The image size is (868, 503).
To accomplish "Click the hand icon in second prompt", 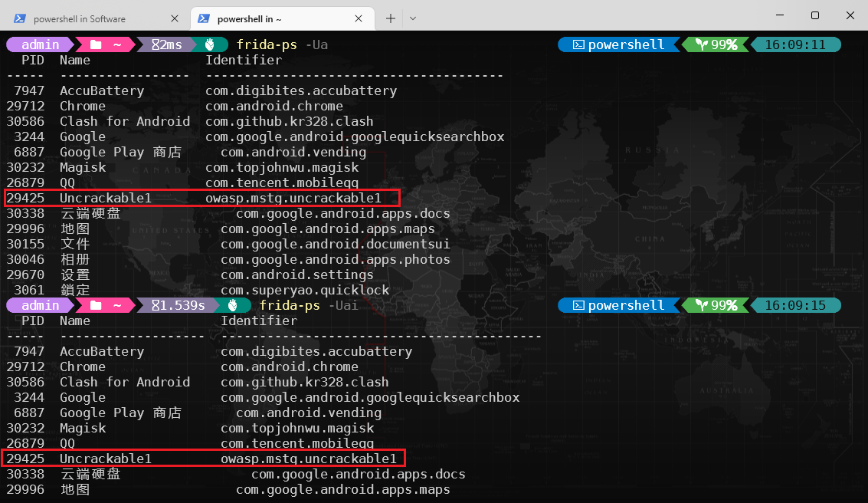I will [232, 305].
